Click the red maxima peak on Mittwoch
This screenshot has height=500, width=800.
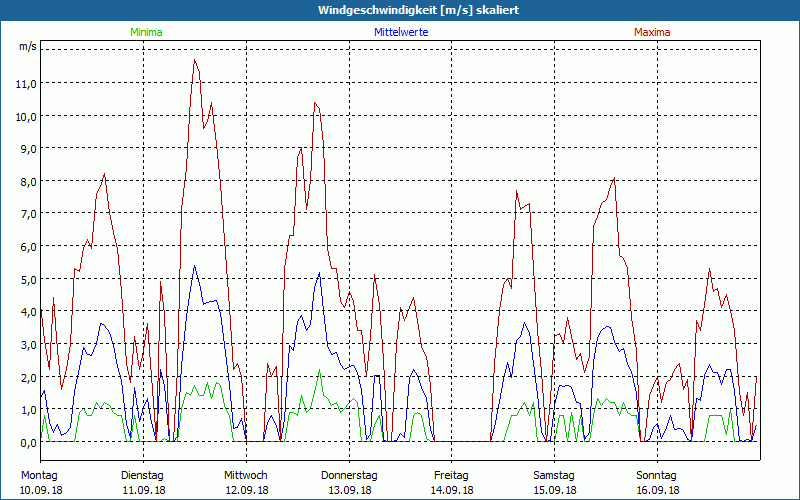[315, 103]
